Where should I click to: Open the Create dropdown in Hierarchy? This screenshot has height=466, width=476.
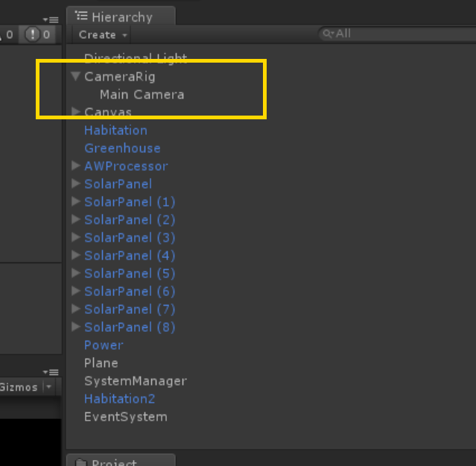point(103,34)
